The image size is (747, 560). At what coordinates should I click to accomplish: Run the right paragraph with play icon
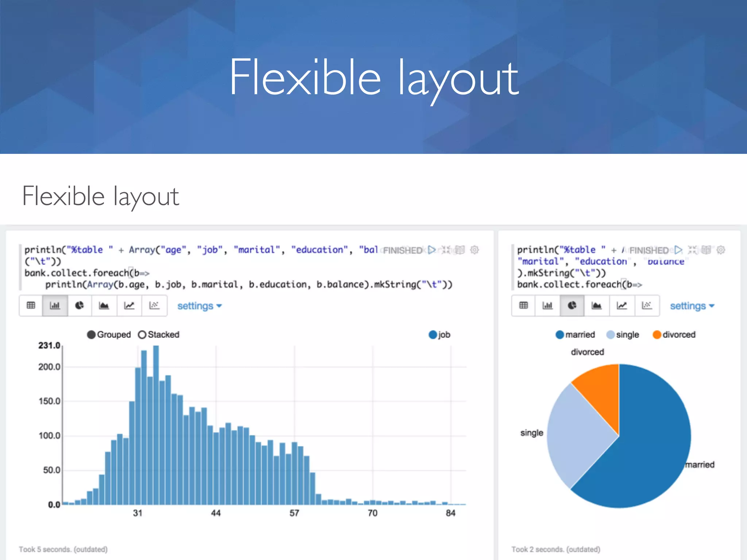678,250
